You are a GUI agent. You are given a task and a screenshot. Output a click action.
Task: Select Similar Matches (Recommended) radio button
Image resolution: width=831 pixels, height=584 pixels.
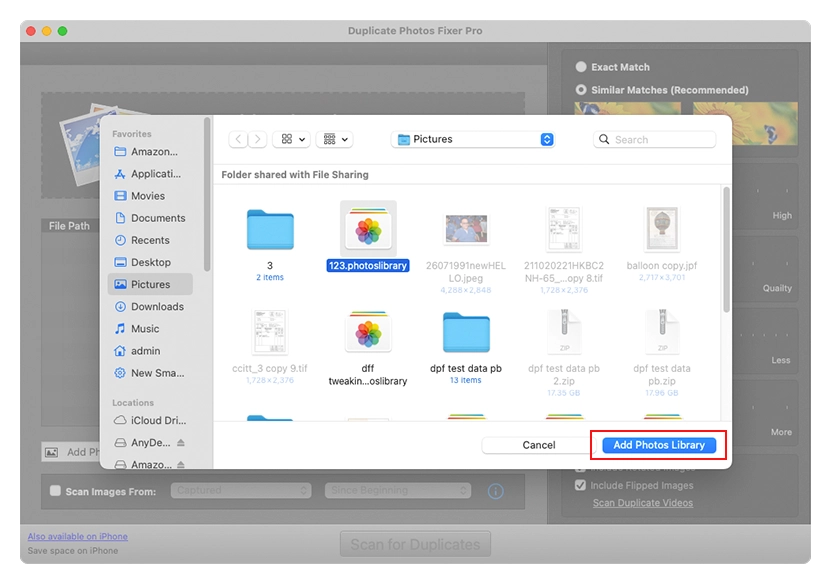[581, 90]
